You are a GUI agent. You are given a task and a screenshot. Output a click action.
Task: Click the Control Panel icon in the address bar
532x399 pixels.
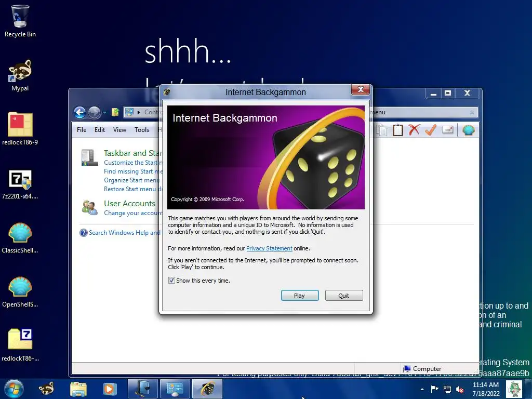coord(129,112)
